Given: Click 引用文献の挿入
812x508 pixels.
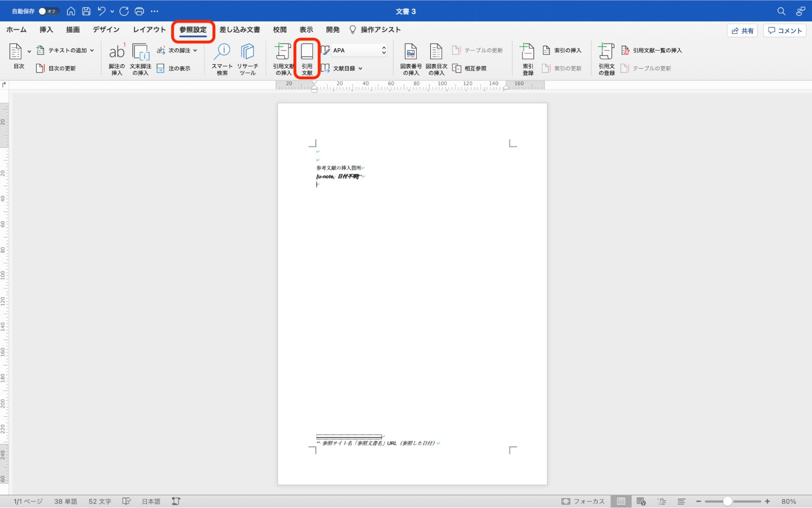Looking at the screenshot, I should pos(283,59).
